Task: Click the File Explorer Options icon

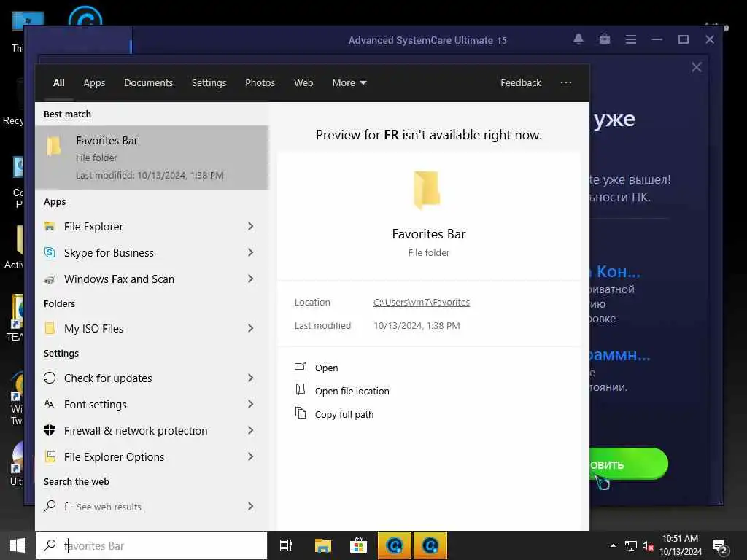Action: coord(50,456)
